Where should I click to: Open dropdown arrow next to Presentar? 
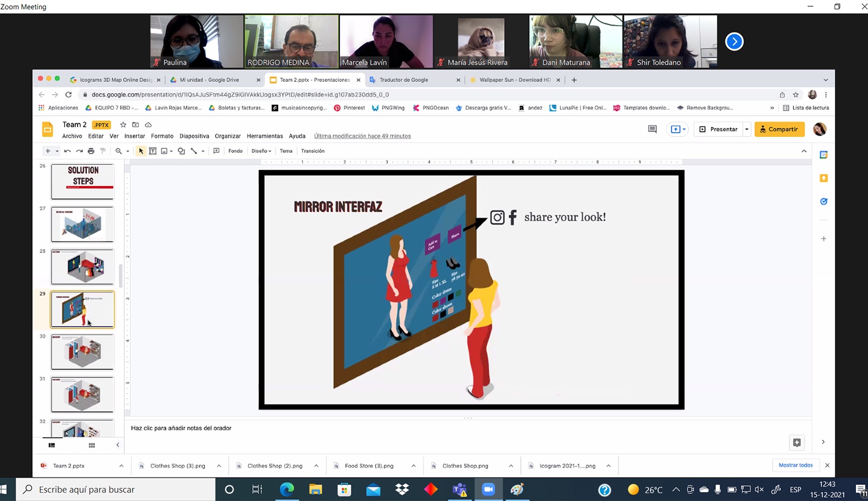pos(747,129)
